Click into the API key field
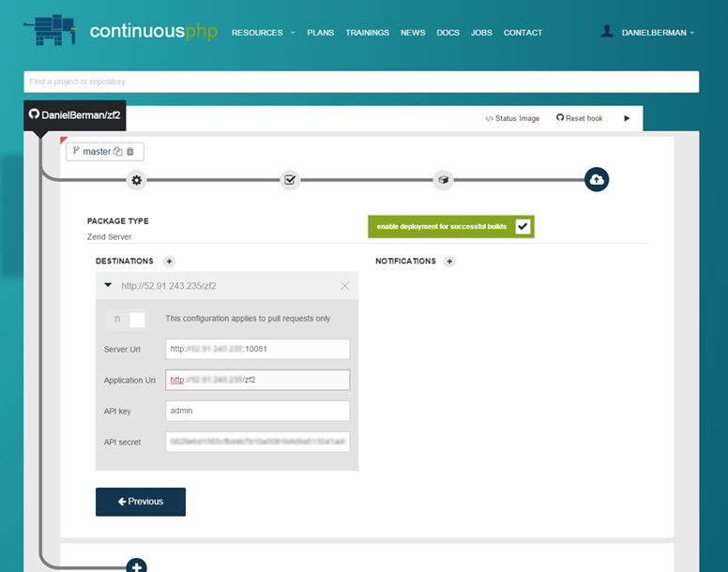 click(x=258, y=411)
